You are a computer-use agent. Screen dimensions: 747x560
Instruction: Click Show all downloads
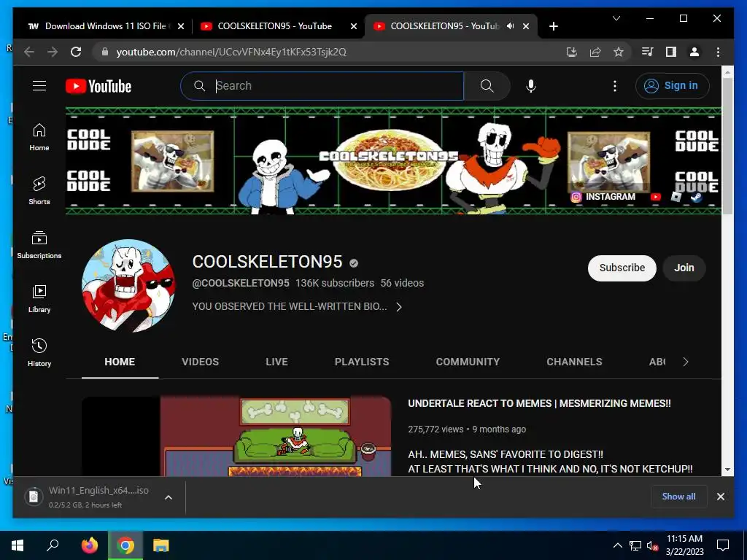[678, 496]
